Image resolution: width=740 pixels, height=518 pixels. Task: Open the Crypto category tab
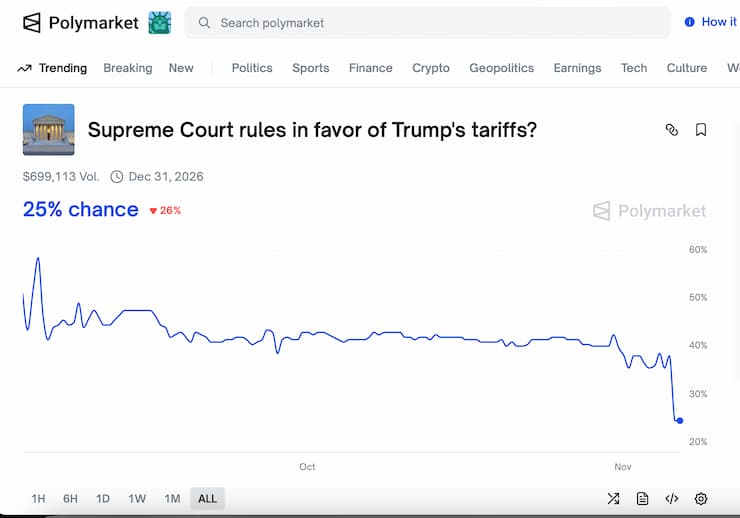[x=431, y=68]
